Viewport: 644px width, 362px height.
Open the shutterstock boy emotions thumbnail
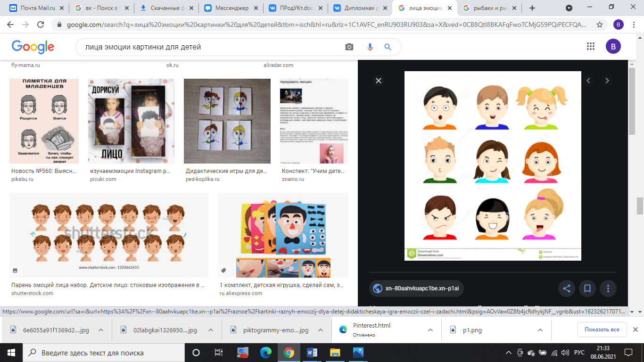click(x=109, y=235)
